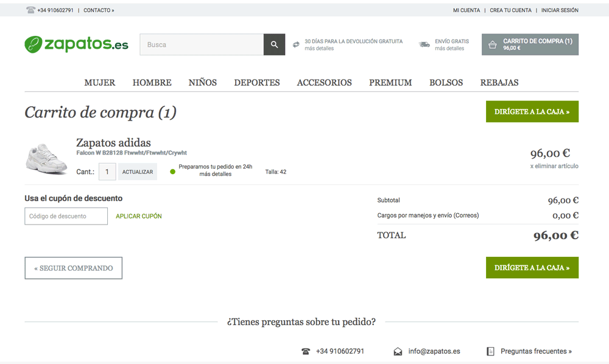
Task: Click INICIAR SESIÓN link
Action: coord(560,10)
